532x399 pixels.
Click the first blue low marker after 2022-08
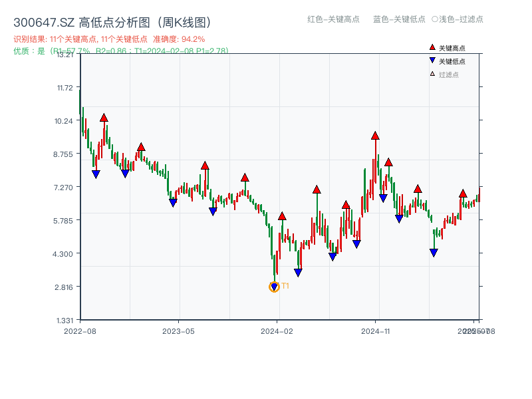click(x=96, y=174)
